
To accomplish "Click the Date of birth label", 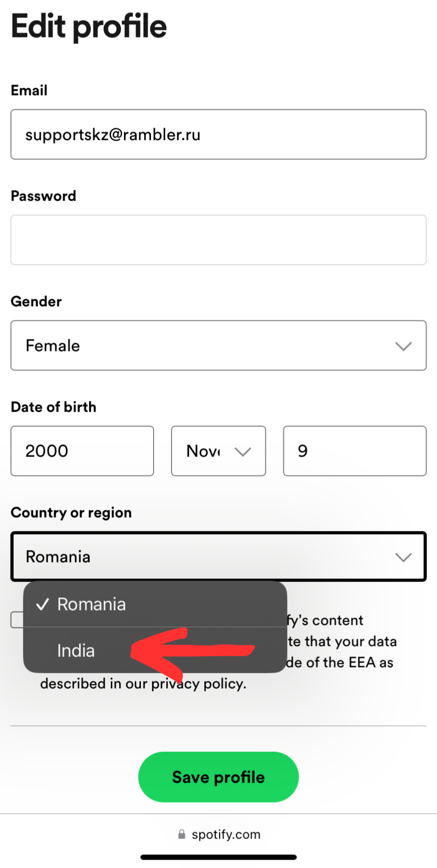I will tap(53, 407).
